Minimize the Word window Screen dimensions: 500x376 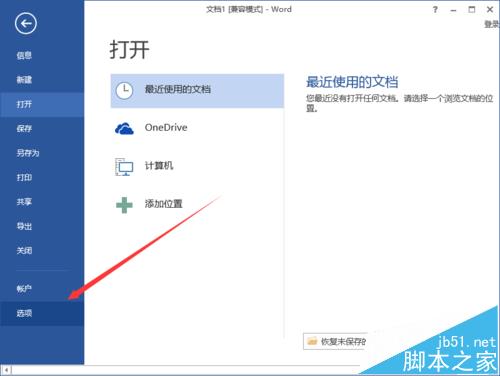pos(453,10)
